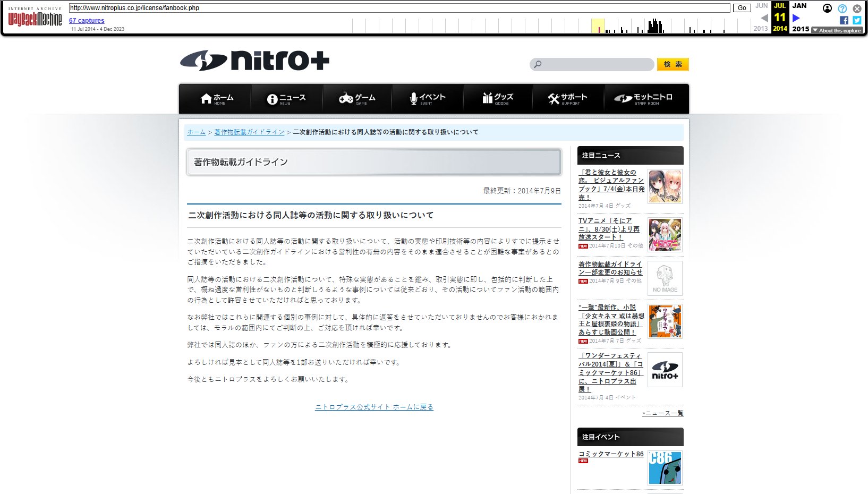Click 二次創作活動における同人誌等 article heading

click(x=311, y=215)
